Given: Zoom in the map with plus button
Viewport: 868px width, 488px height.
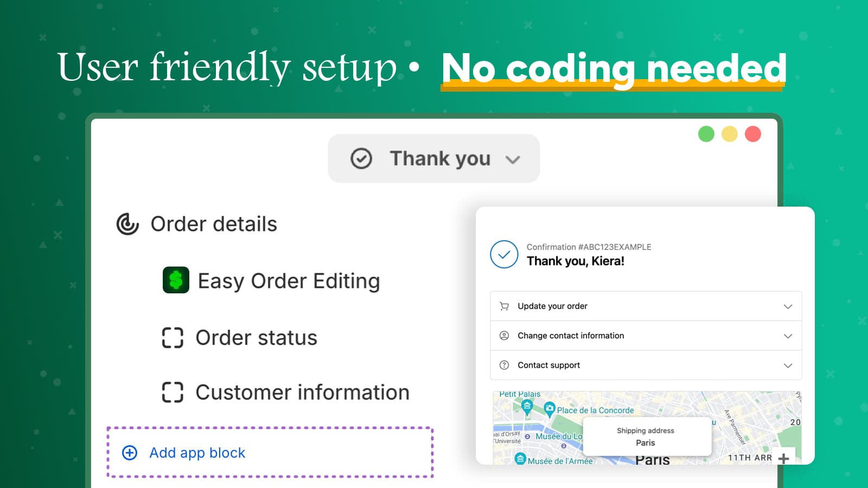Looking at the screenshot, I should 783,458.
